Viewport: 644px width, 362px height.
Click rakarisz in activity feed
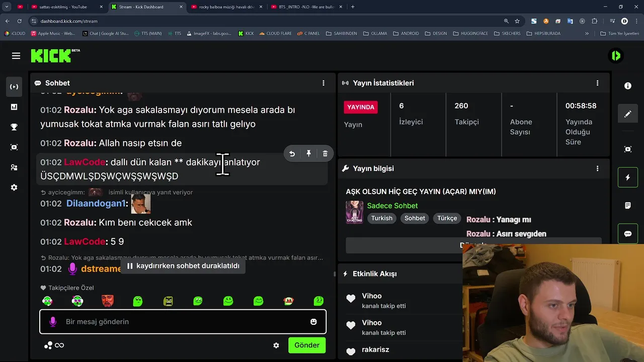click(375, 350)
